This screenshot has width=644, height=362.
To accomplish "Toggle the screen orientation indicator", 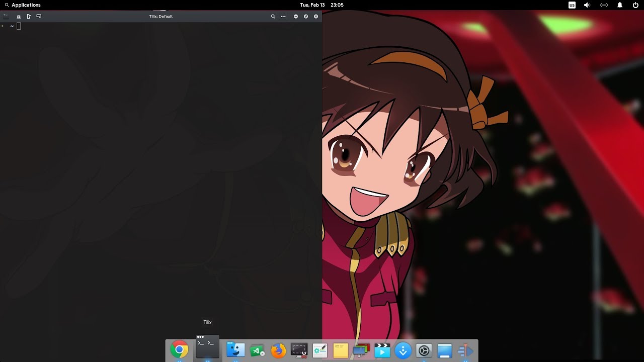I will (603, 5).
